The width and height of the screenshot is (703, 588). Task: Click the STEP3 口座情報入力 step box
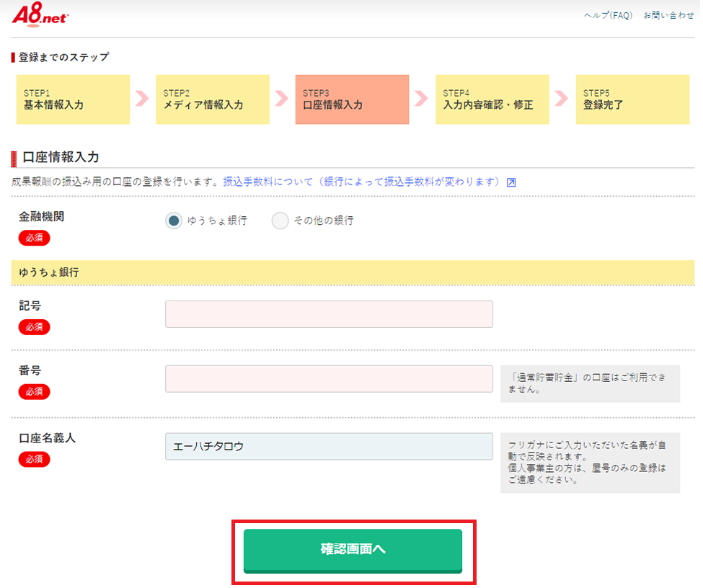[352, 99]
